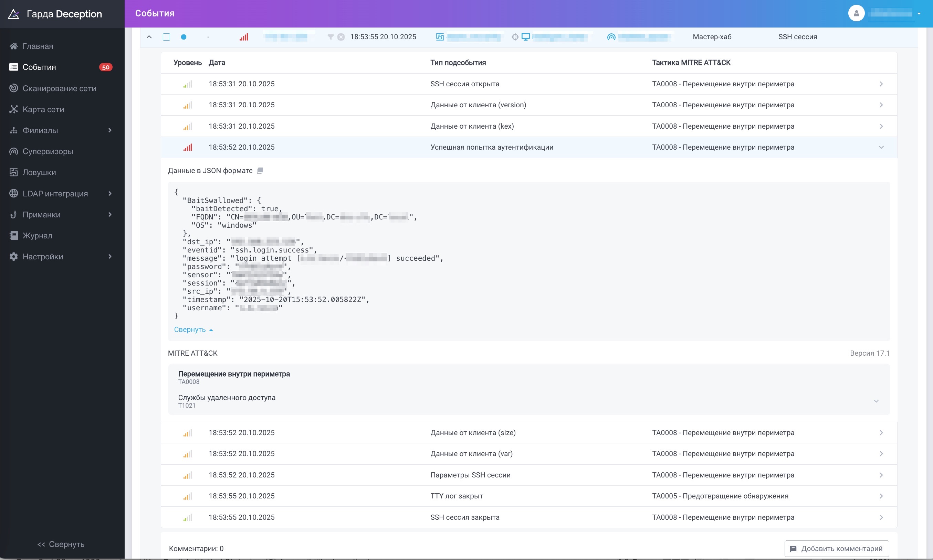The width and height of the screenshot is (933, 560).
Task: Collapse the expanded event with up chevron
Action: [x=149, y=37]
